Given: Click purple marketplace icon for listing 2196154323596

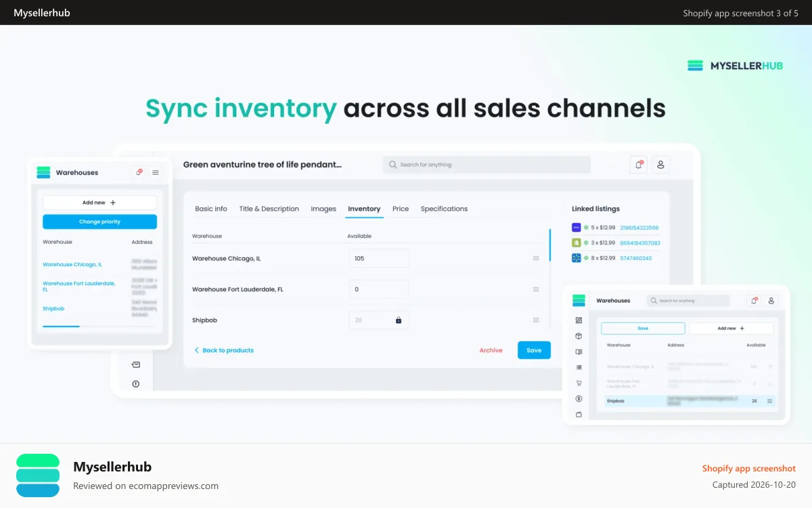Looking at the screenshot, I should pos(577,228).
